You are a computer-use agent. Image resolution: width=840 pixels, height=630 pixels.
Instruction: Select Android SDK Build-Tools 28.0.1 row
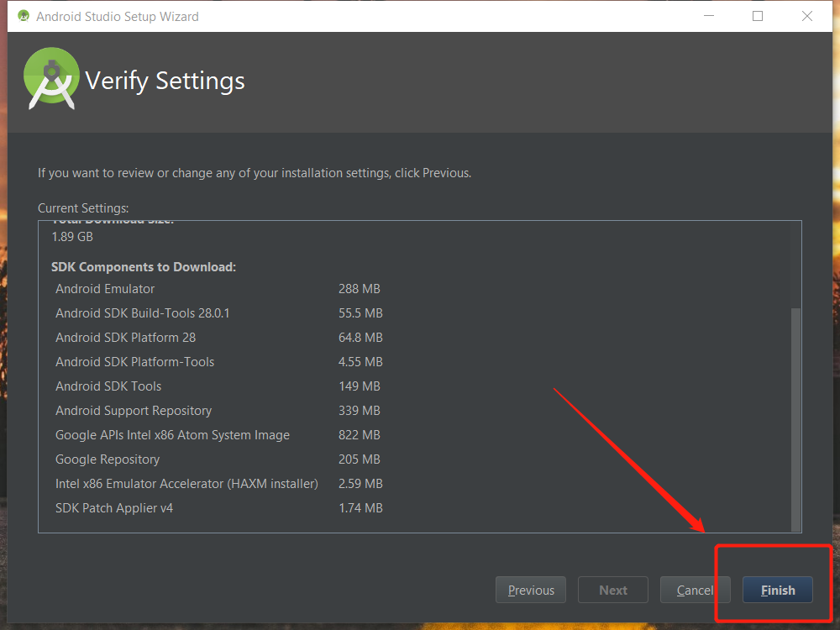[142, 313]
